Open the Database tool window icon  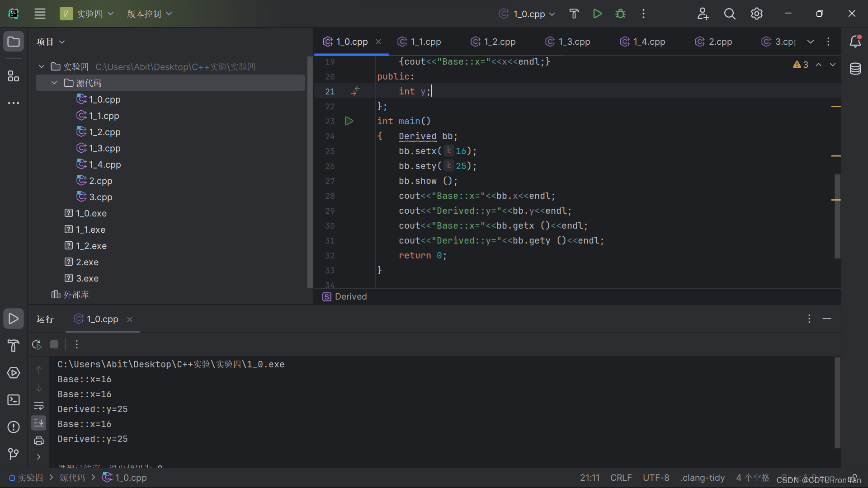coord(855,69)
